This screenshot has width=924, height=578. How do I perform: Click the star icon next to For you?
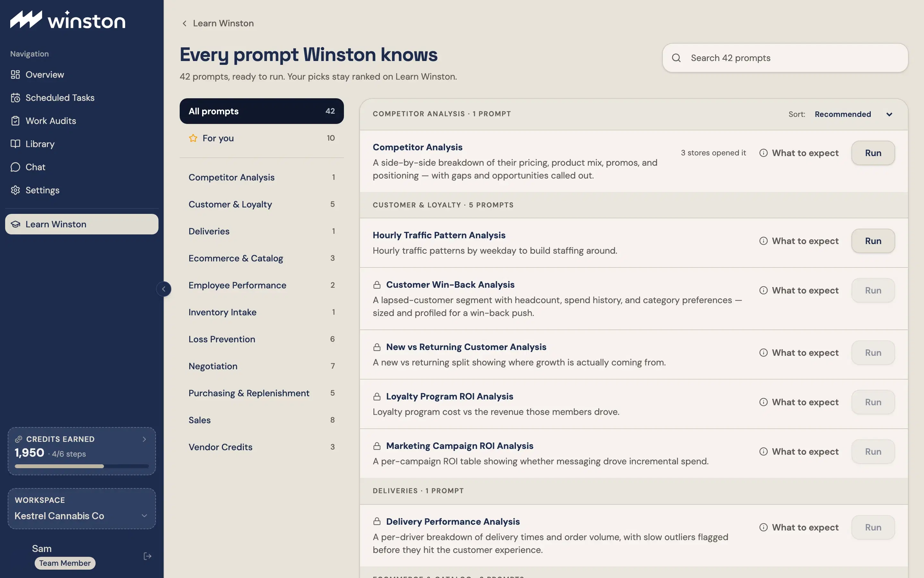[193, 138]
